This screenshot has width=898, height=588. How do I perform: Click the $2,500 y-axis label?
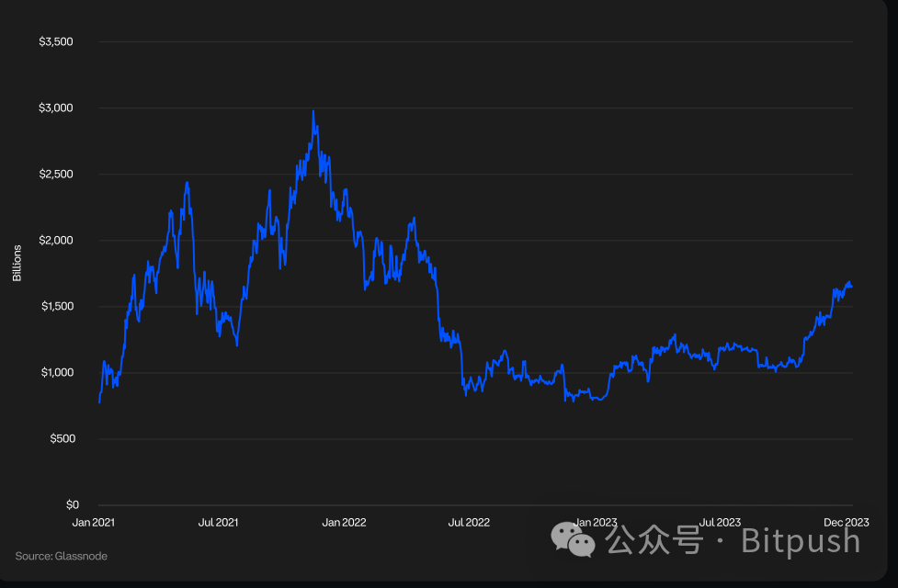56,174
